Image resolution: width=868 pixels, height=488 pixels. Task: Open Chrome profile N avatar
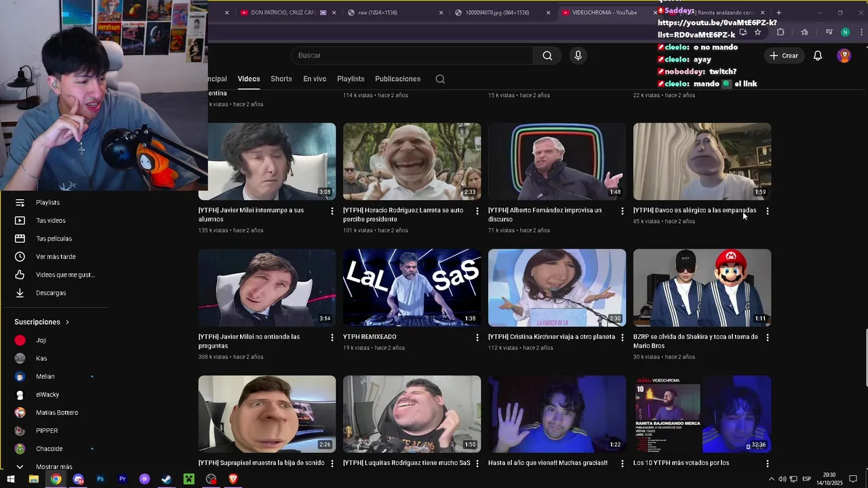(x=845, y=32)
